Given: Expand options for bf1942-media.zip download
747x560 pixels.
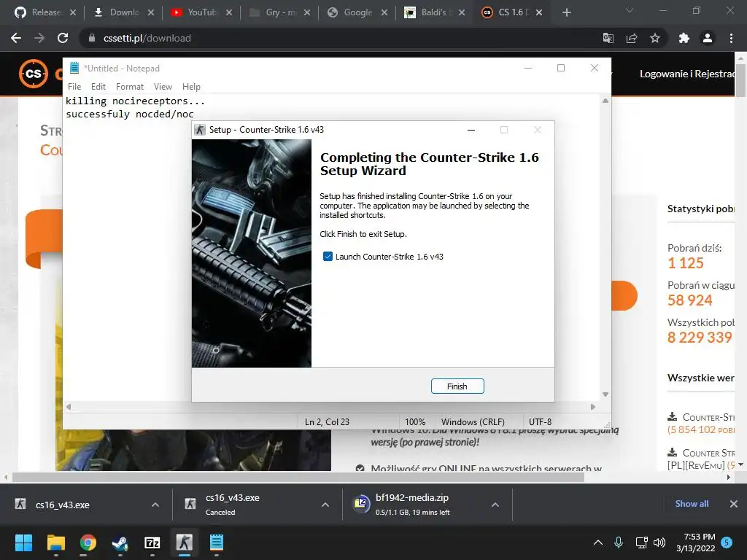Looking at the screenshot, I should (495, 505).
